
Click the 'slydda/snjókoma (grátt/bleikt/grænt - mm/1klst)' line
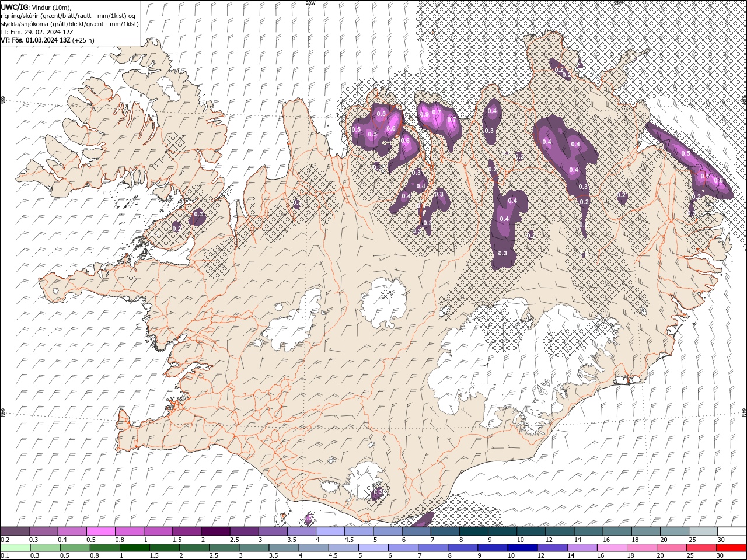(x=69, y=24)
